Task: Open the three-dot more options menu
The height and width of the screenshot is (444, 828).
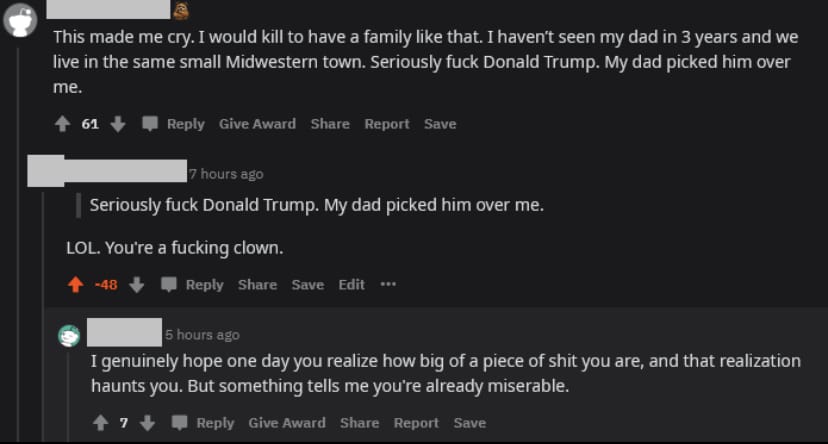Action: click(388, 285)
